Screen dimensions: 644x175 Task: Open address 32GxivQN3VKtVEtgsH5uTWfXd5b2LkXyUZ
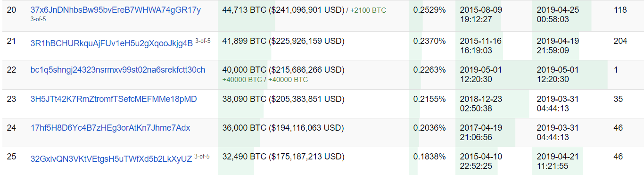point(111,159)
